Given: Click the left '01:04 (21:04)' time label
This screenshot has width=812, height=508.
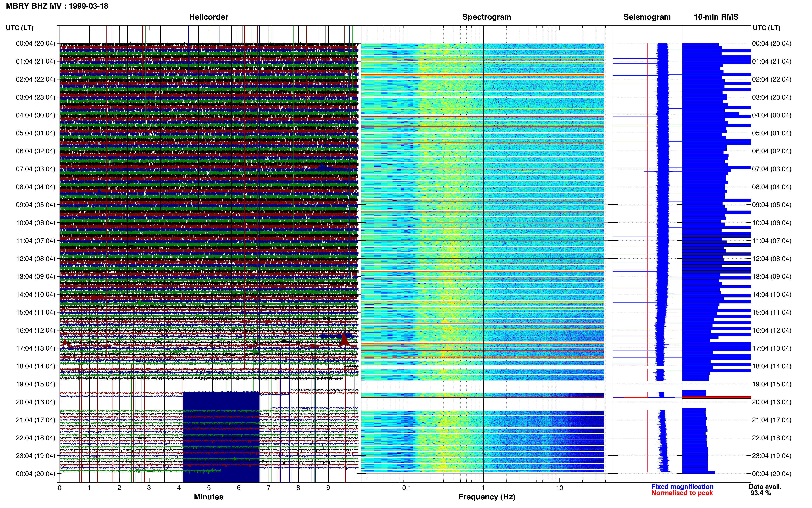Looking at the screenshot, I should (x=36, y=61).
